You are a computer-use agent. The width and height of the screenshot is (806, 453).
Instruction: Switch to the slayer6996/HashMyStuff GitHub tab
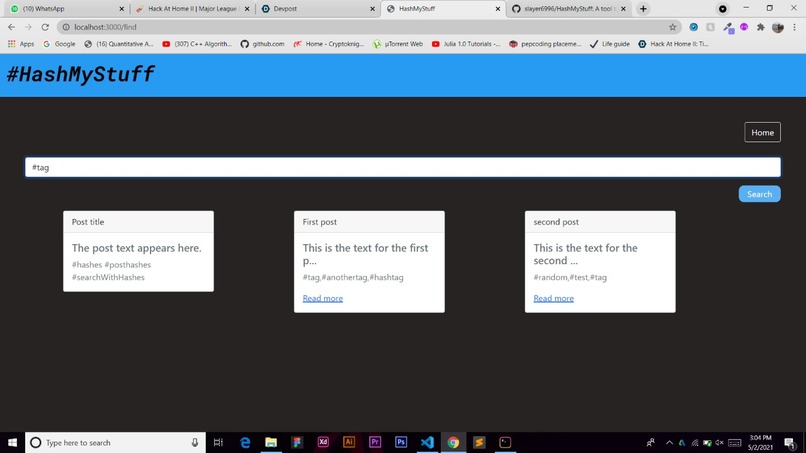569,9
